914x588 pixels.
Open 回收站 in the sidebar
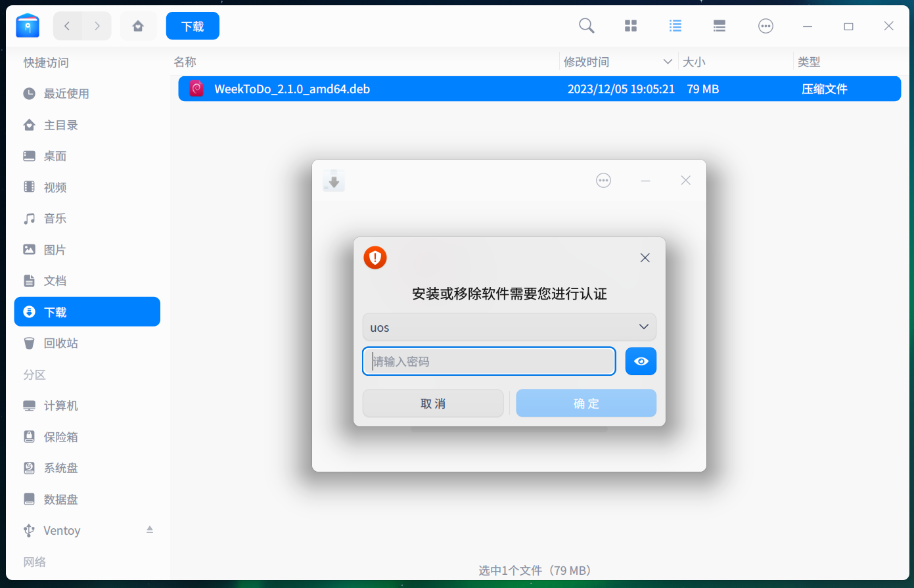click(87, 344)
